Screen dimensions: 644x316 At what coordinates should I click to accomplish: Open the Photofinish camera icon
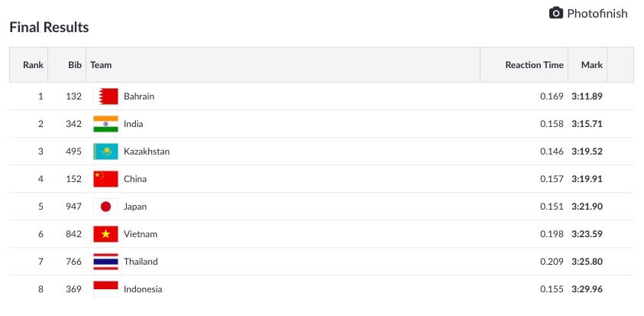555,13
